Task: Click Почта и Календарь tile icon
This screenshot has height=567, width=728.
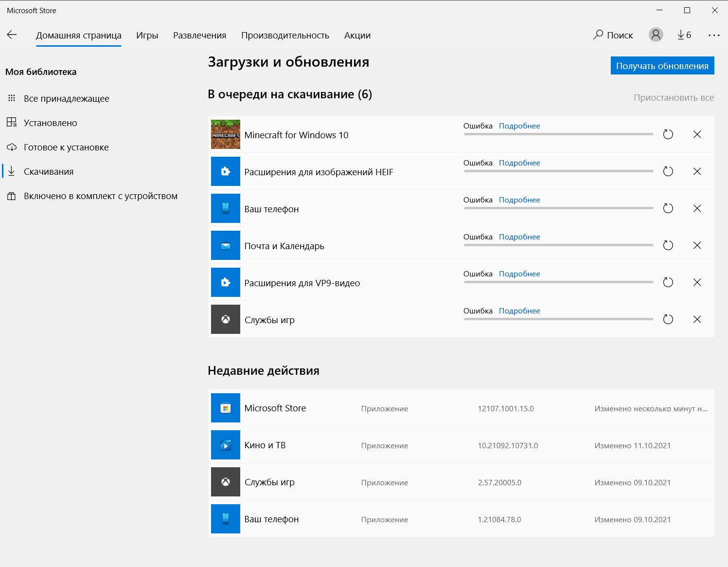Action: [x=226, y=245]
